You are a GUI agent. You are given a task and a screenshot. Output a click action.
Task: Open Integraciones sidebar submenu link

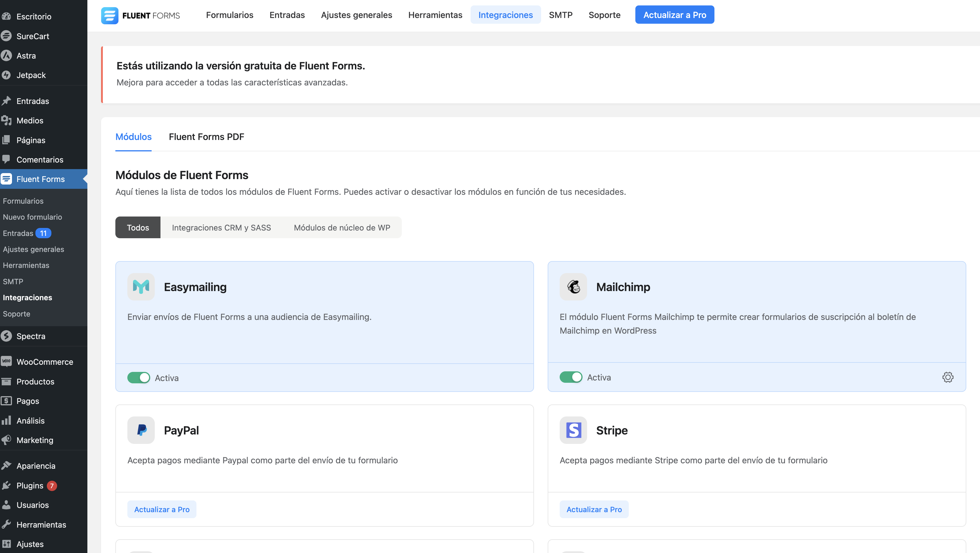tap(27, 298)
